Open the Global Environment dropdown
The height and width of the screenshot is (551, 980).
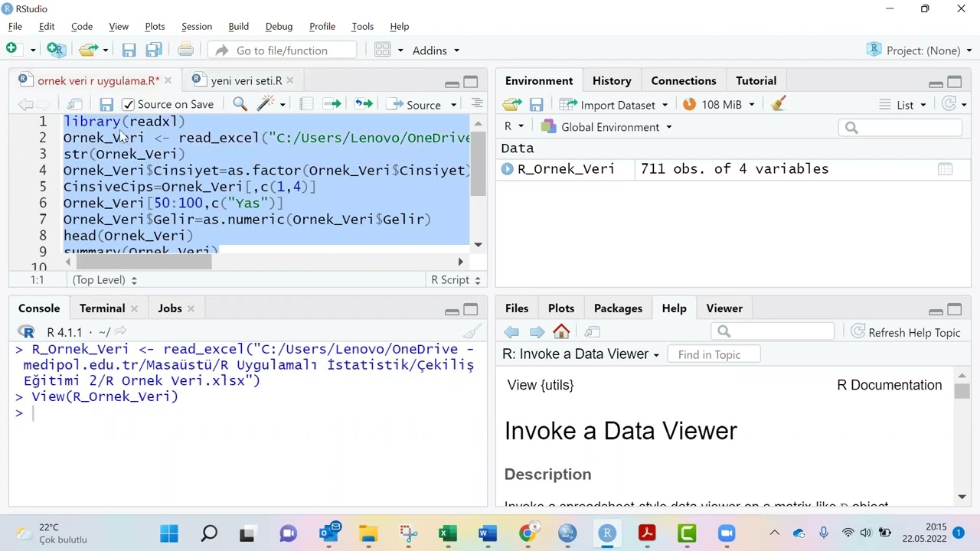point(606,127)
